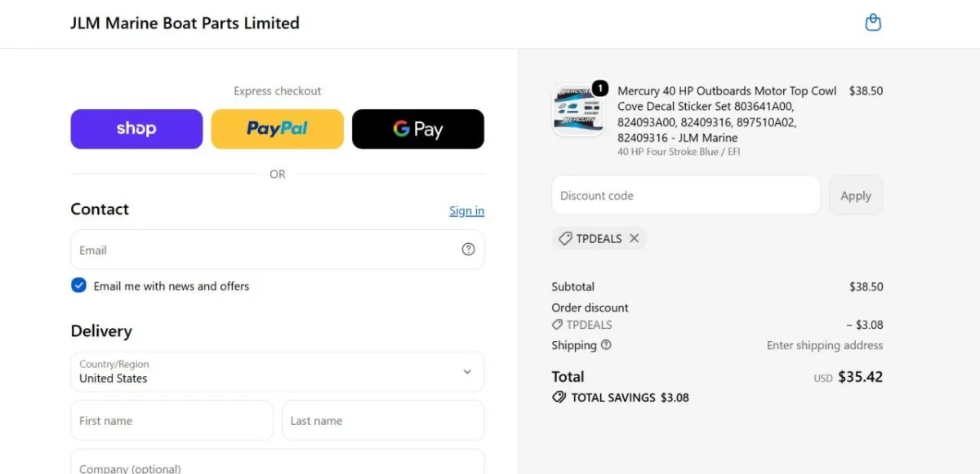This screenshot has width=980, height=474.
Task: Open the shopping bag cart icon
Action: click(873, 23)
